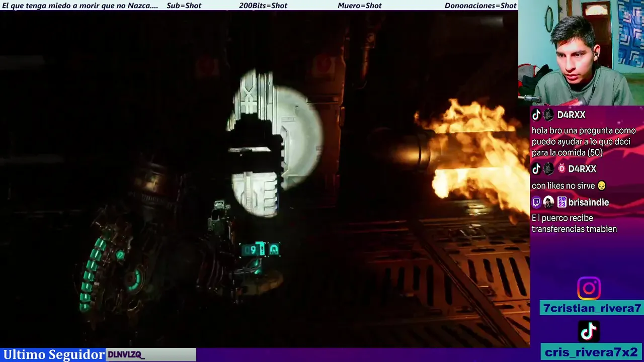Click the TikTok logo above cris_rivera7x2

coord(589,331)
